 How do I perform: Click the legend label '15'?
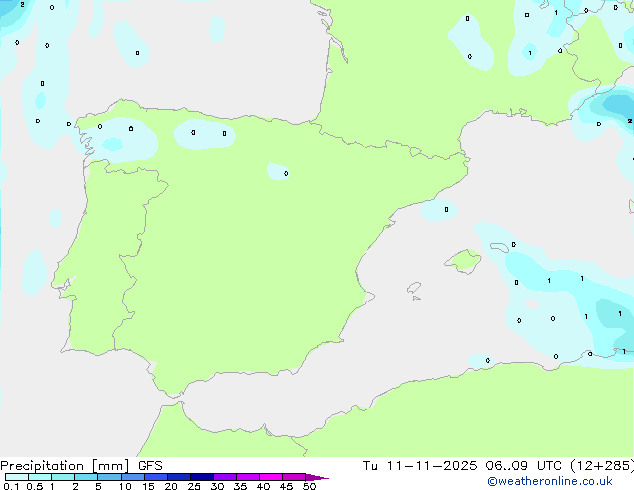pos(148,486)
